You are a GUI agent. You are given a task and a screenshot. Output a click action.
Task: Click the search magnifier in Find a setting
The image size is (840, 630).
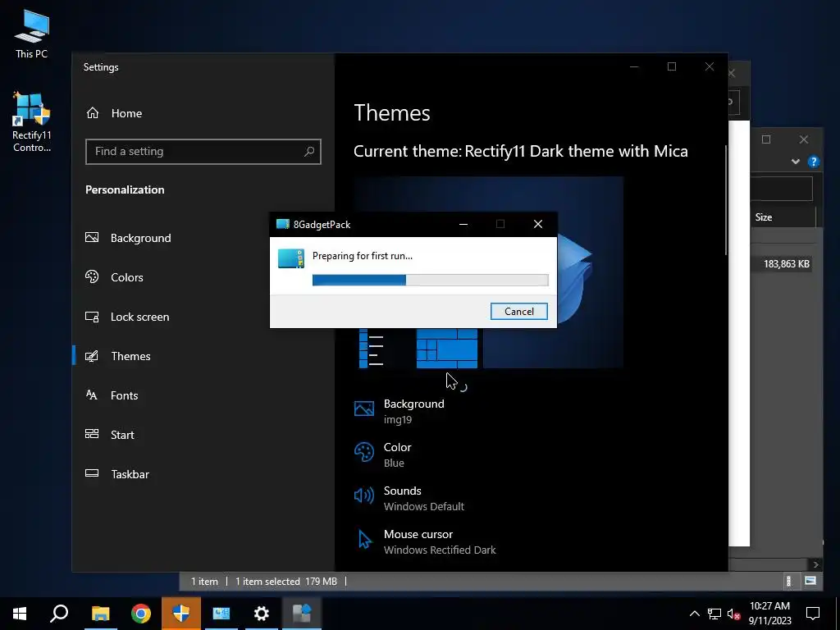click(x=309, y=152)
